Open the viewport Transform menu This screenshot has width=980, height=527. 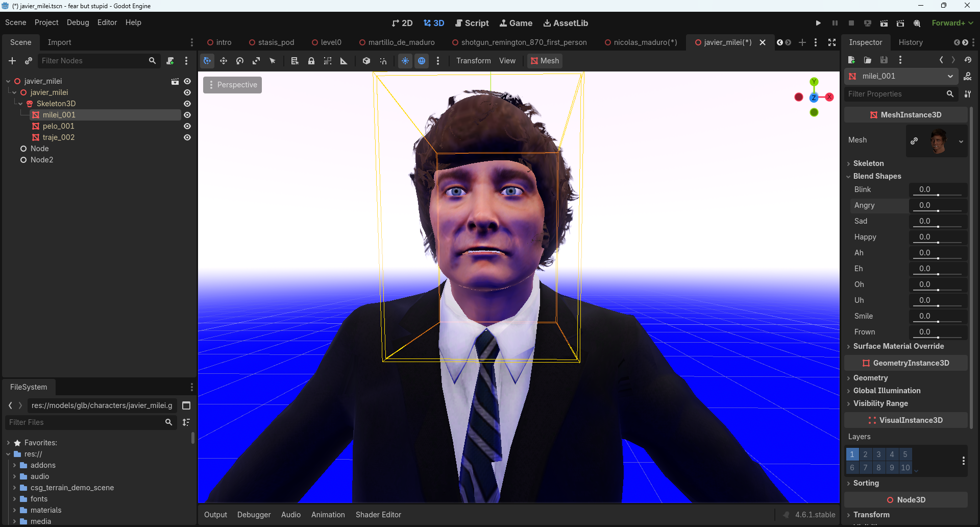[x=473, y=61]
